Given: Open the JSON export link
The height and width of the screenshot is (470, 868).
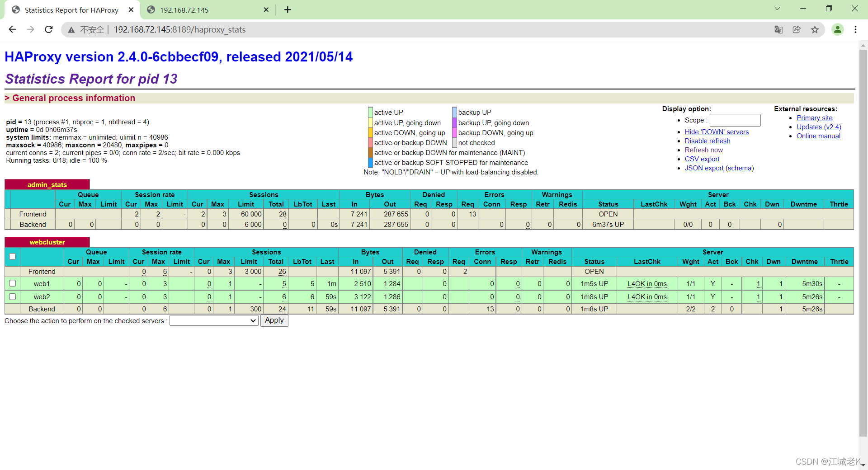Looking at the screenshot, I should tap(704, 168).
